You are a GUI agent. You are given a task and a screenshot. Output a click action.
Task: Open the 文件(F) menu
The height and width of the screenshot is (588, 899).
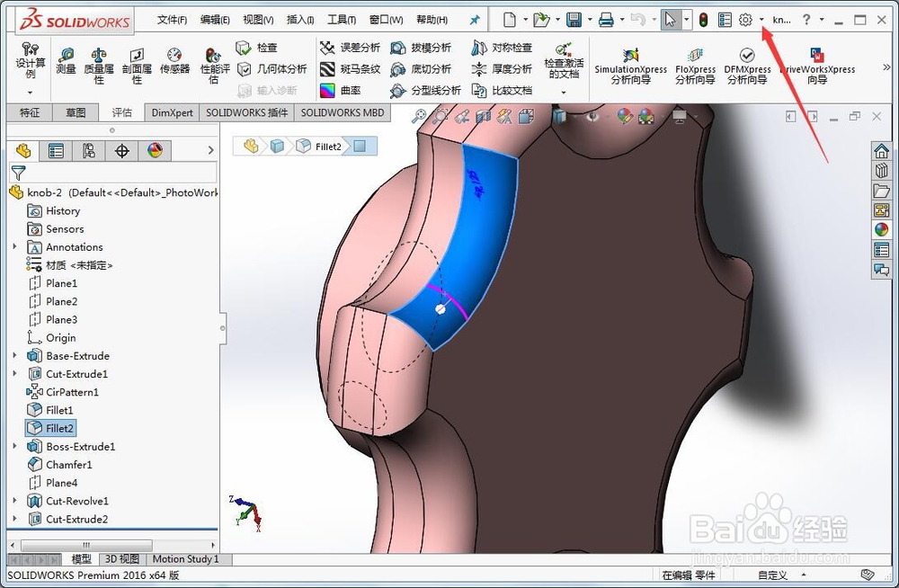(x=172, y=20)
